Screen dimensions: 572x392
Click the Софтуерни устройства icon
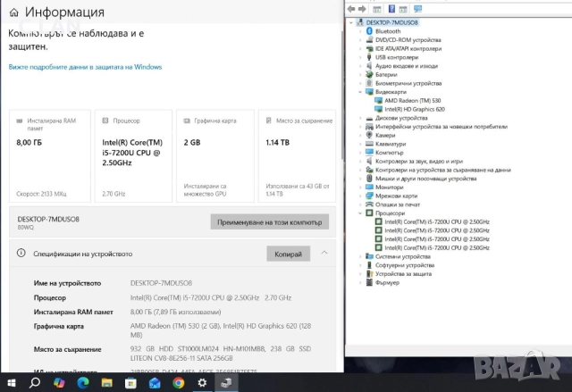click(369, 265)
